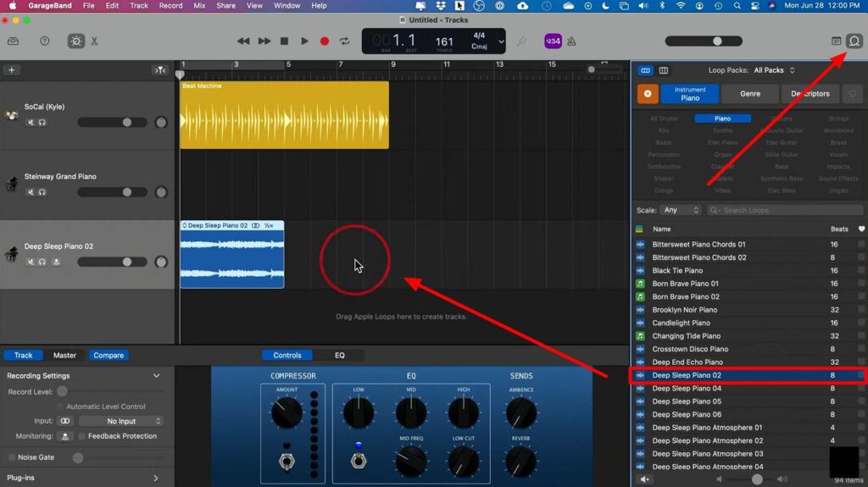Click the Count-in 1234 button
This screenshot has width=868, height=487.
552,41
